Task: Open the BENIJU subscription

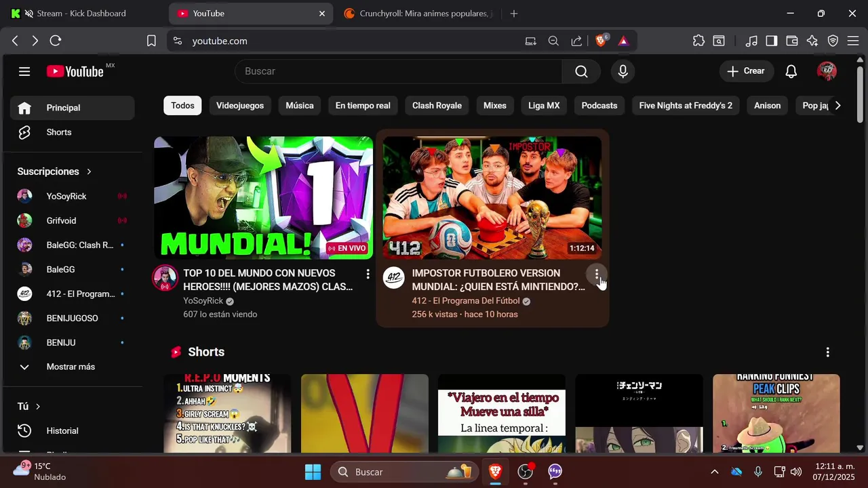Action: click(72, 342)
